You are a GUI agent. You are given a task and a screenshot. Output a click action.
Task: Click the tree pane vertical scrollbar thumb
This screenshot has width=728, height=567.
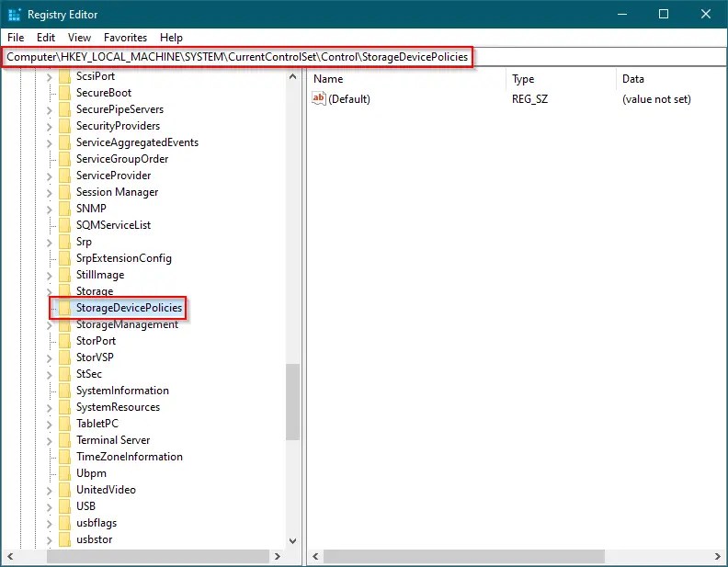coord(292,402)
